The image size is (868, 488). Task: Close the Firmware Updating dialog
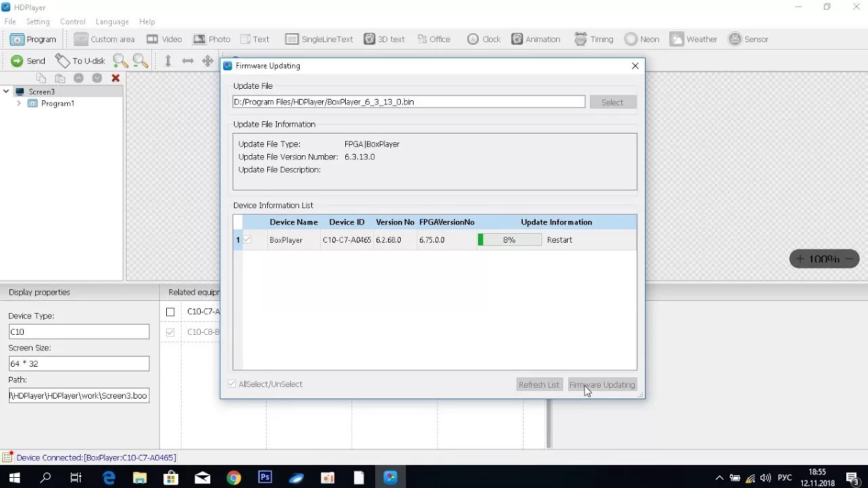point(635,66)
